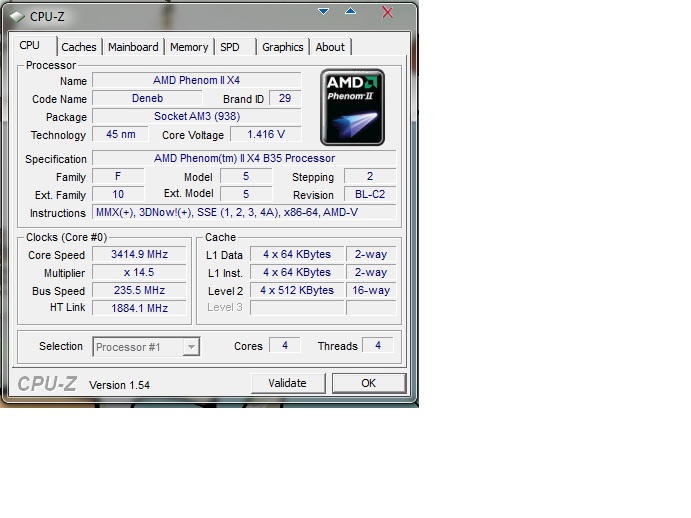Image resolution: width=691 pixels, height=518 pixels.
Task: Click the Threads value '4'
Action: coord(378,345)
